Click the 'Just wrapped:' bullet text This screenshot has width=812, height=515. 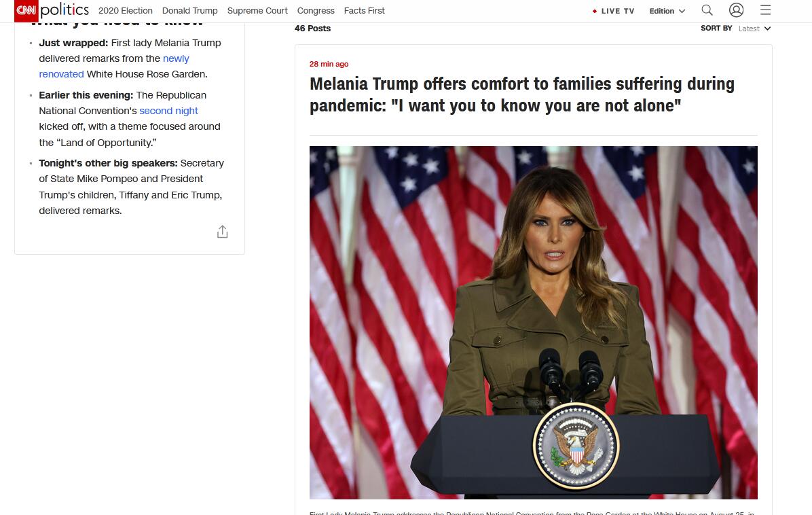[x=73, y=43]
